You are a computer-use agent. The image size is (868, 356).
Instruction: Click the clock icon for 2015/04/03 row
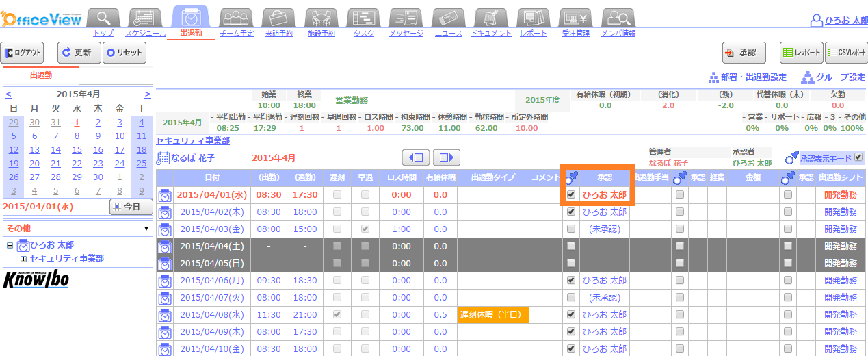(165, 229)
